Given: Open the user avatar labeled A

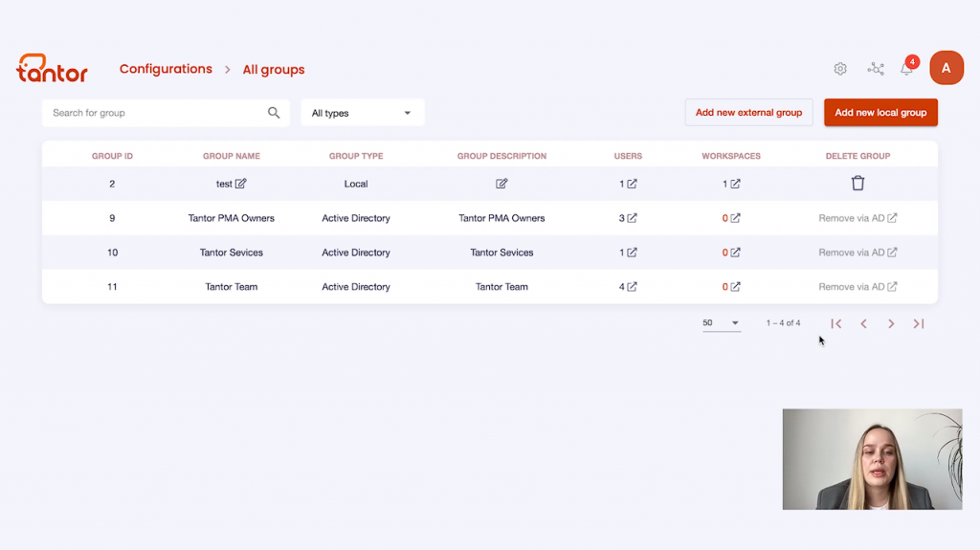Looking at the screenshot, I should [x=947, y=68].
